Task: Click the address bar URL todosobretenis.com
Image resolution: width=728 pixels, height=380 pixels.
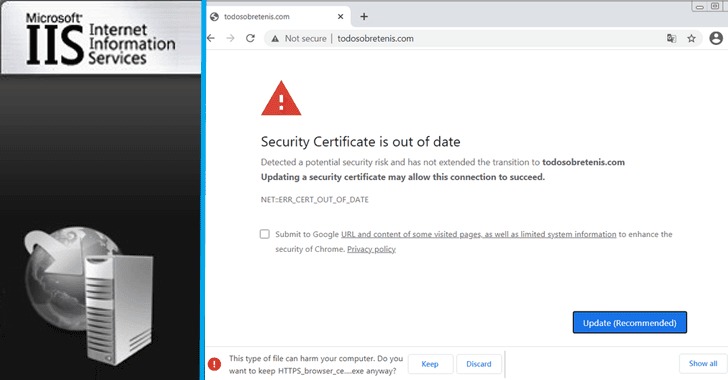Action: coord(375,39)
